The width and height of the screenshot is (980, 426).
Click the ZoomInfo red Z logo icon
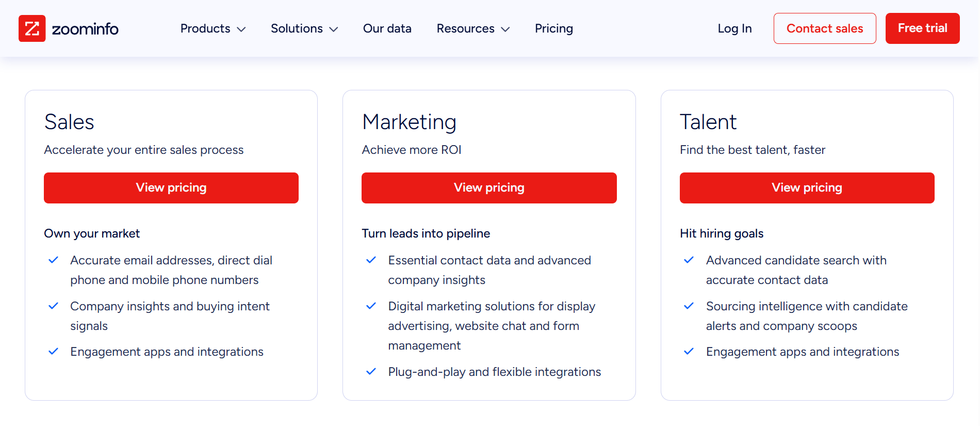pos(32,28)
